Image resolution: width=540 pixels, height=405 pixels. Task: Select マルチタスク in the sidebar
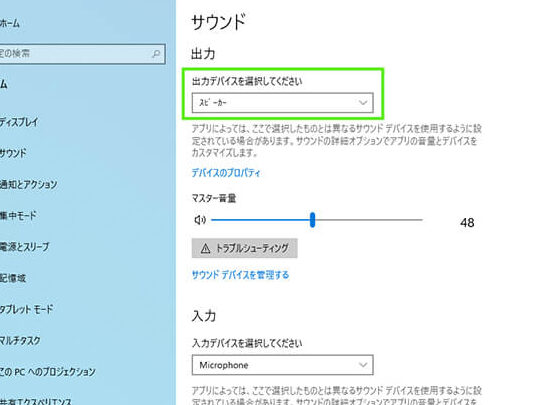click(x=20, y=341)
